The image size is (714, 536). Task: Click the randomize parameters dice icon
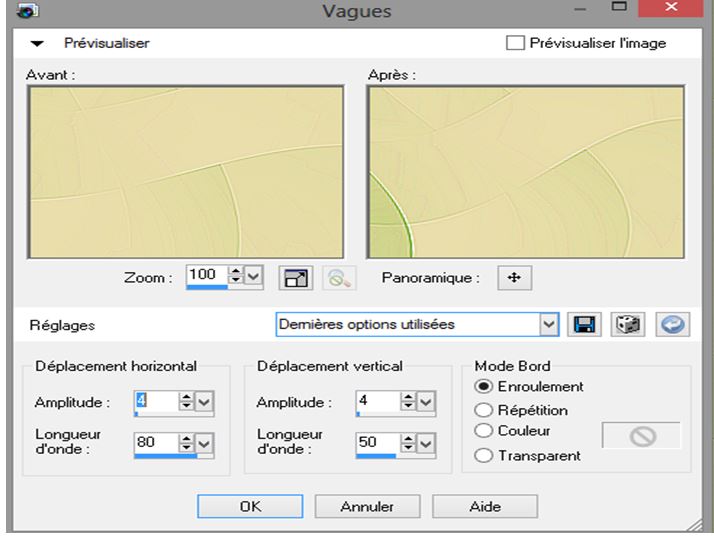[627, 325]
